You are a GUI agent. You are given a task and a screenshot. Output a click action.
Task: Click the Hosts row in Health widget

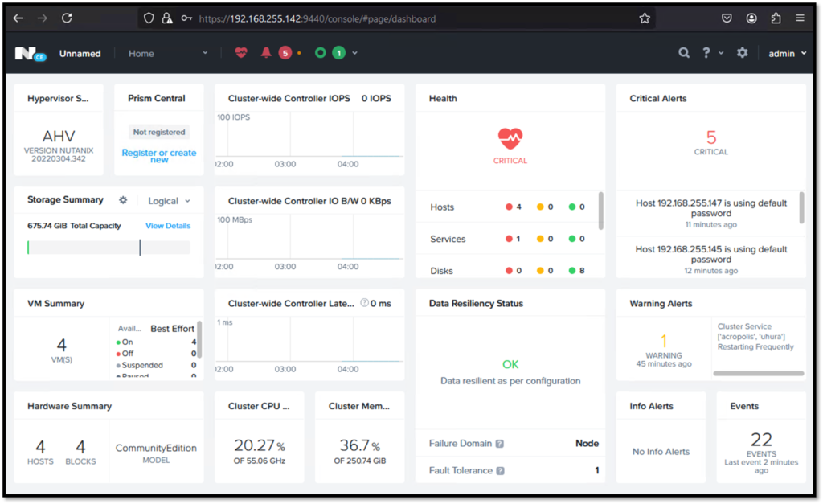pyautogui.click(x=508, y=207)
